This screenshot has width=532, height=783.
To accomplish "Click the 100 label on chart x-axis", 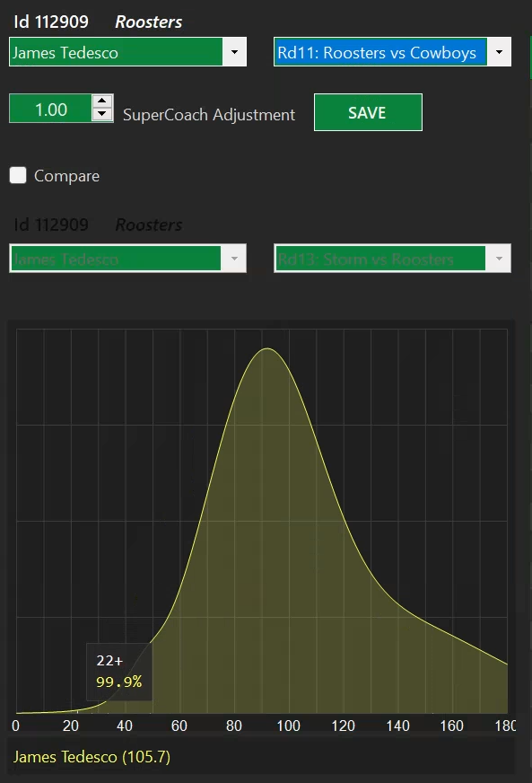I will 289,726.
